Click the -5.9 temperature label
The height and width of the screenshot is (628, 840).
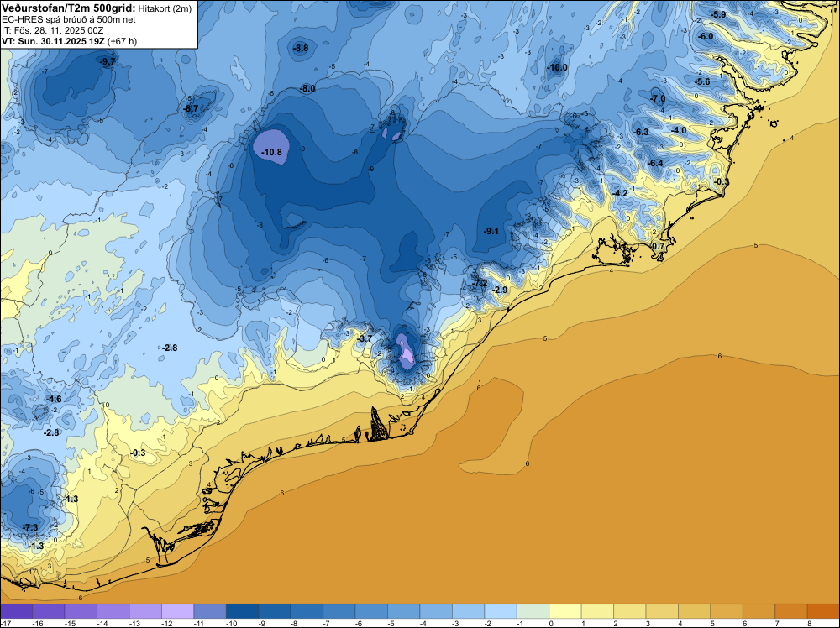pos(718,14)
